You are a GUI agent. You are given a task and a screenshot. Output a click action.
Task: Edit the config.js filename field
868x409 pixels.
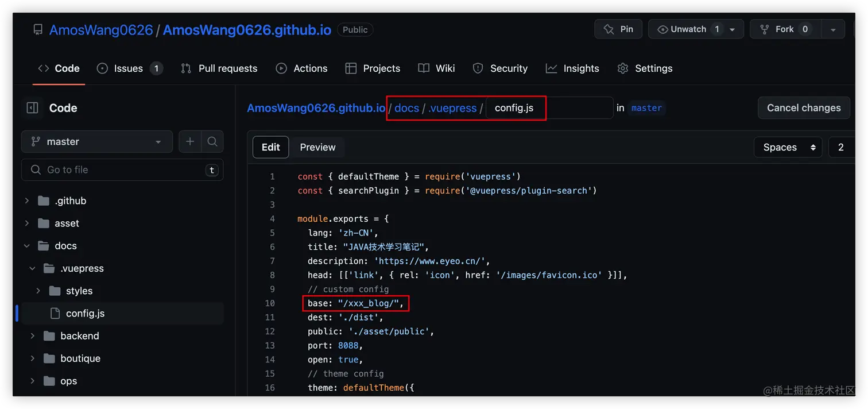coord(549,108)
